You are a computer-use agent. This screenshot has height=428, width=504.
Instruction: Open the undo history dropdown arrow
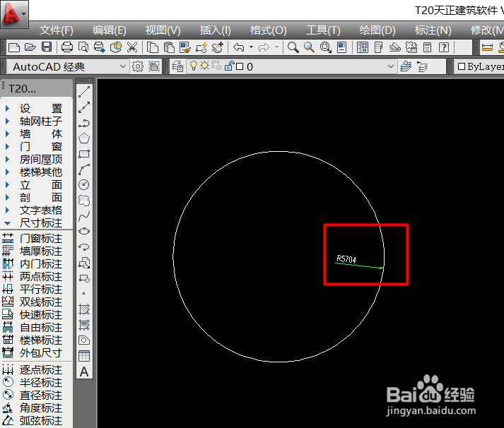click(251, 47)
